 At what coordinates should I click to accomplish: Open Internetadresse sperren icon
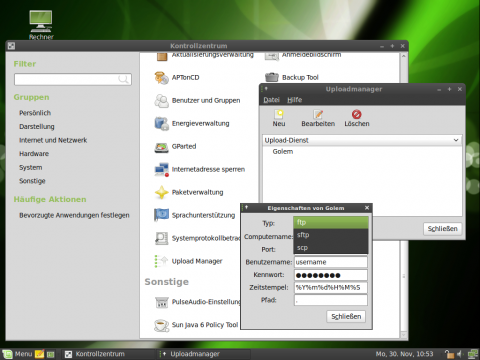click(x=161, y=170)
